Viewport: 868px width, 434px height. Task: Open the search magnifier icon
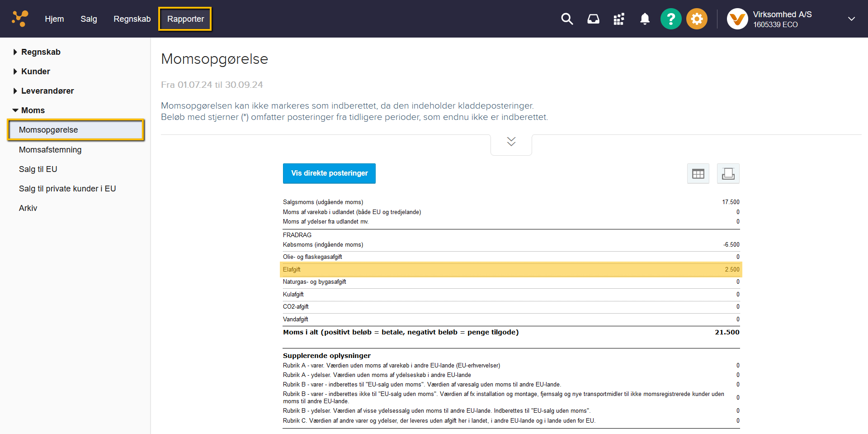click(566, 19)
